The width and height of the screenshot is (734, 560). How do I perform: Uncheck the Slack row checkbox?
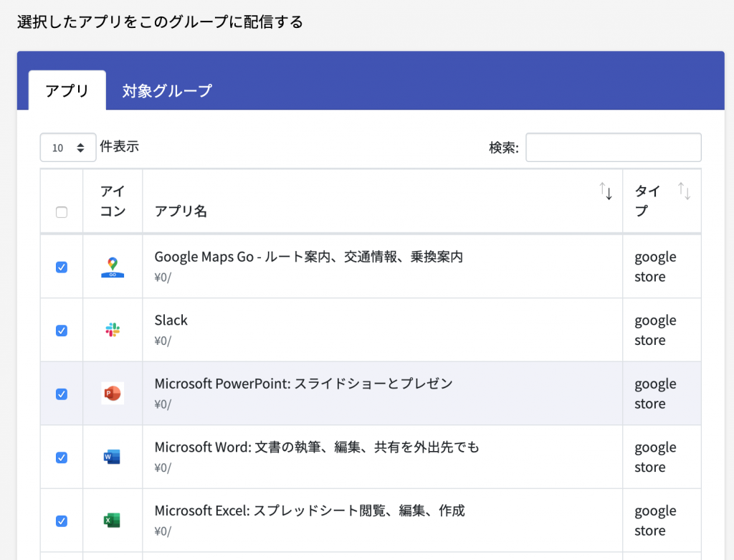(62, 331)
